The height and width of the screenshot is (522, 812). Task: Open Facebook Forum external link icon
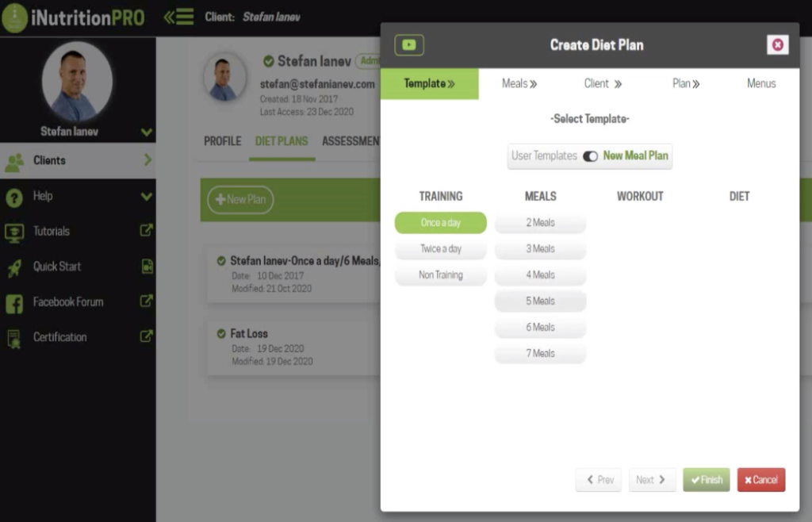147,301
